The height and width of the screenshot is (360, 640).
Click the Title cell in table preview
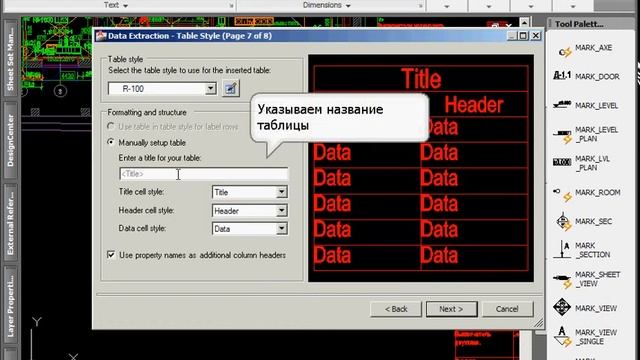point(421,79)
